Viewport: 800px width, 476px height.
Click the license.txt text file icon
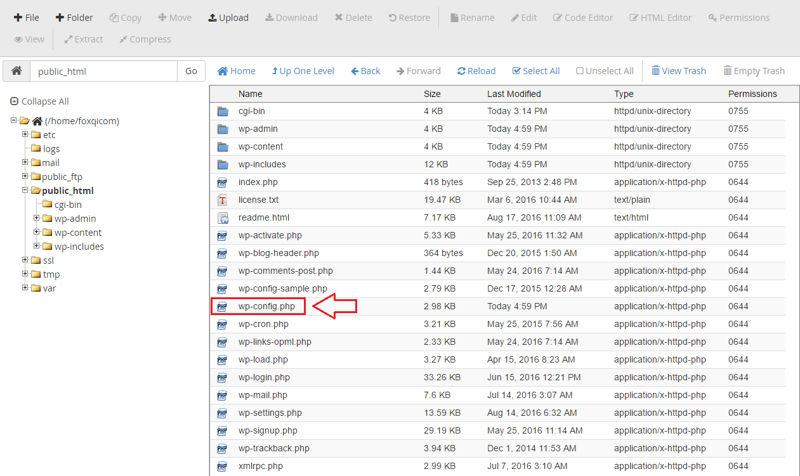(x=222, y=200)
